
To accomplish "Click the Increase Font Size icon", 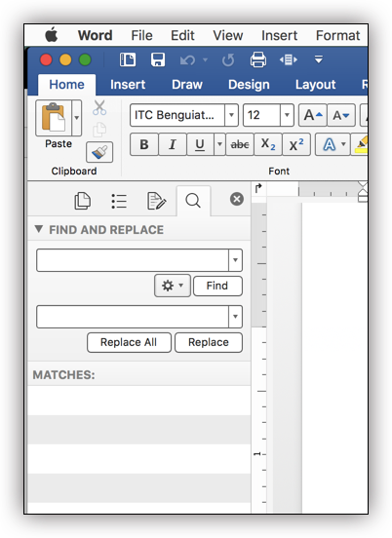I will [313, 115].
